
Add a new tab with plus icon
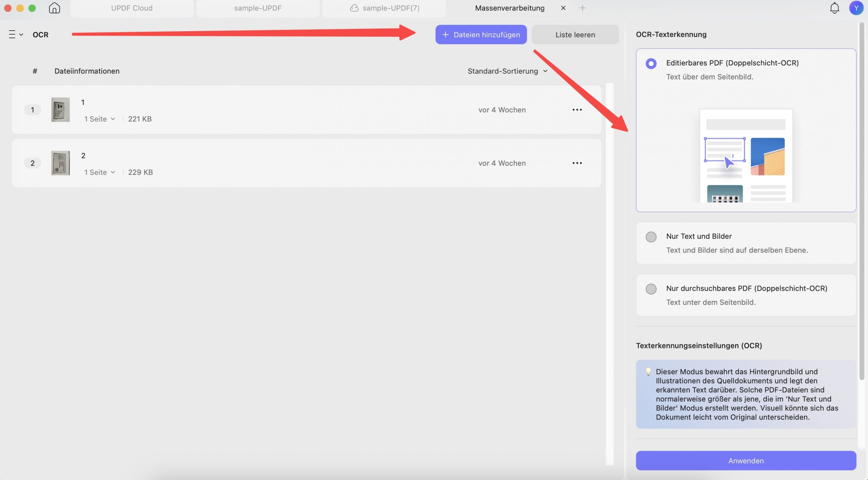(x=583, y=8)
